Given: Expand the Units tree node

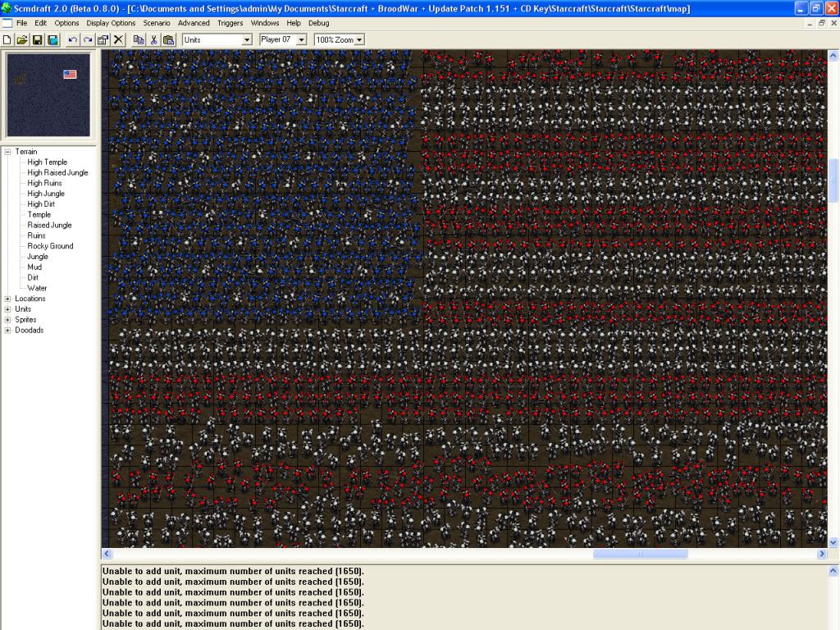Looking at the screenshot, I should pyautogui.click(x=7, y=309).
